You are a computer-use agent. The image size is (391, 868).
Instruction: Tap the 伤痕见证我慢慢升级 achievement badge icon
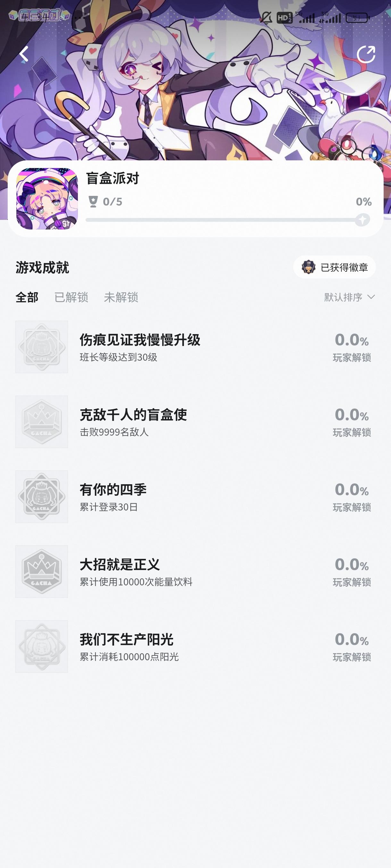(x=41, y=347)
